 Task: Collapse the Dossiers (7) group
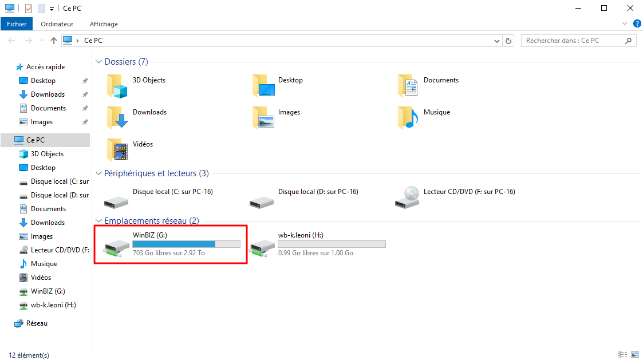[x=98, y=62]
